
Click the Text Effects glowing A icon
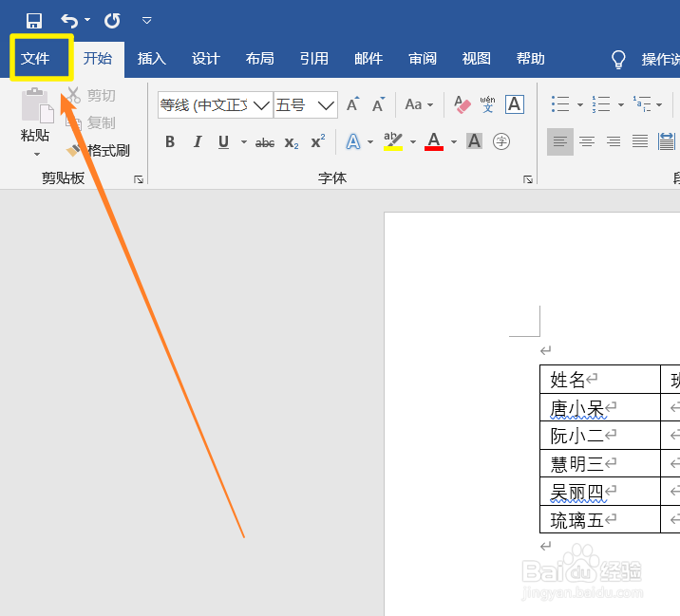[353, 141]
